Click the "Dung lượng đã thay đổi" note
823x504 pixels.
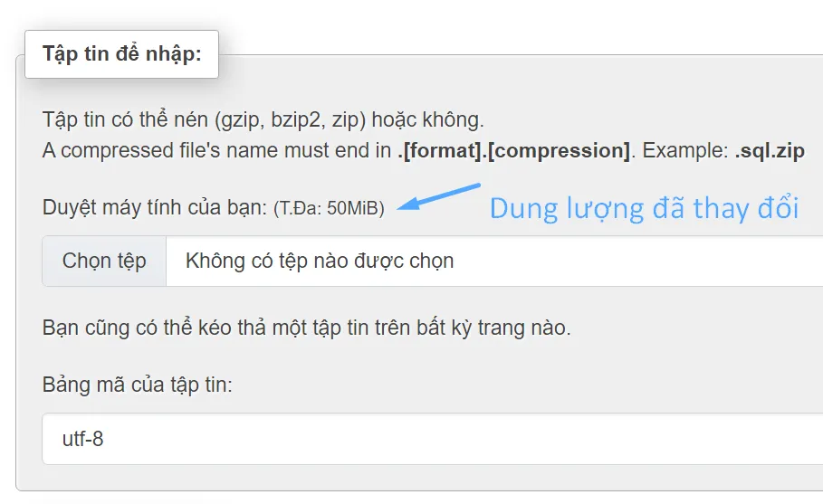[x=644, y=208]
